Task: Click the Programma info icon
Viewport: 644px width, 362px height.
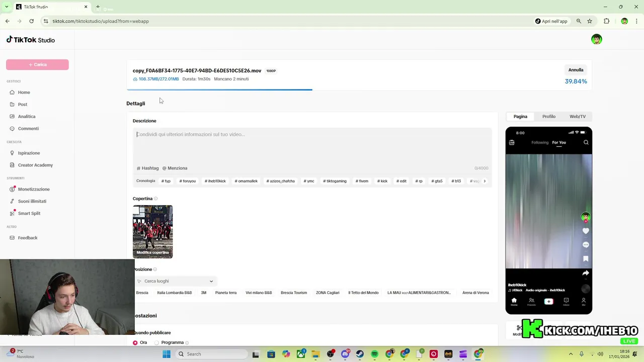Action: click(x=187, y=343)
